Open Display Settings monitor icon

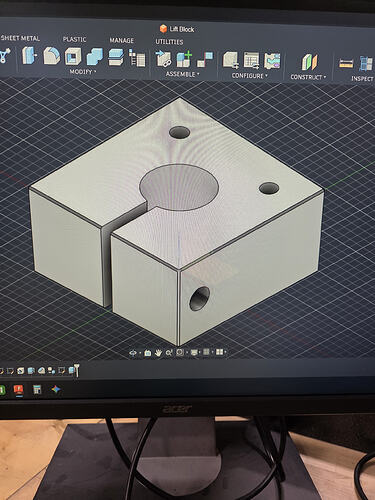[x=194, y=352]
